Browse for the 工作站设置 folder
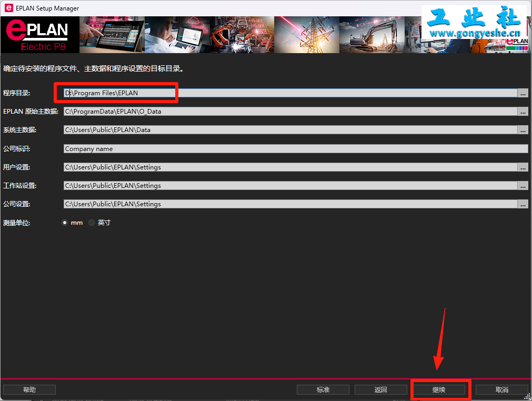Viewport: 532px width, 401px height. pos(523,186)
